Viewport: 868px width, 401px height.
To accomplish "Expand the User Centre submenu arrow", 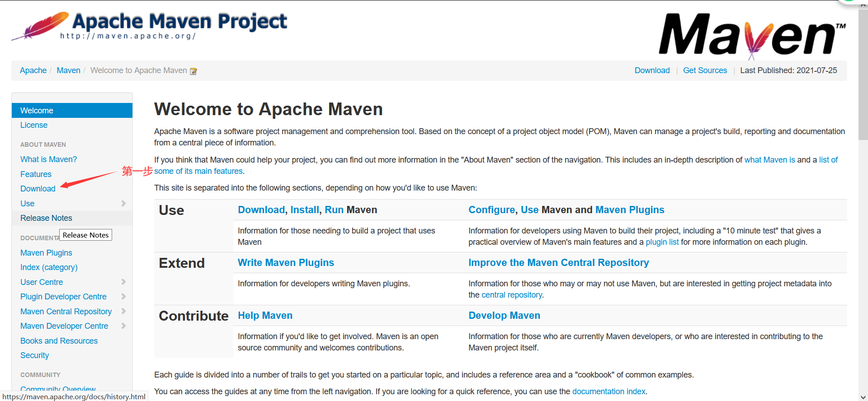I will (123, 282).
